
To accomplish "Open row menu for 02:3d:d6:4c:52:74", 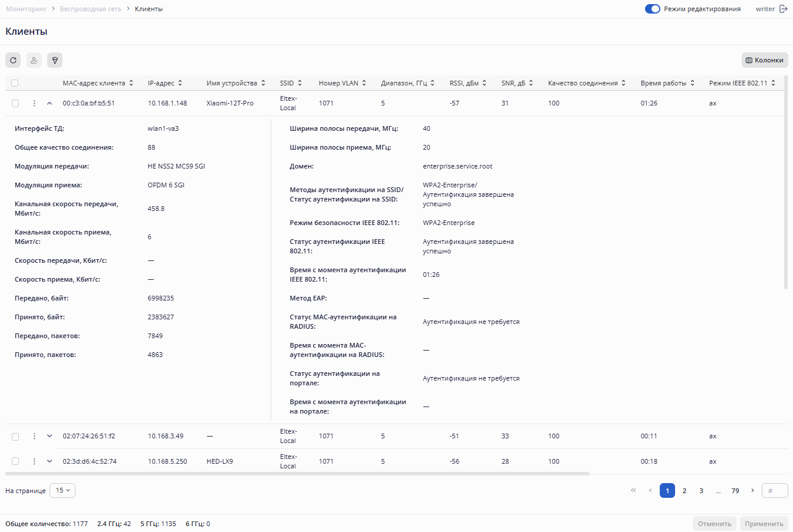I will pyautogui.click(x=34, y=461).
